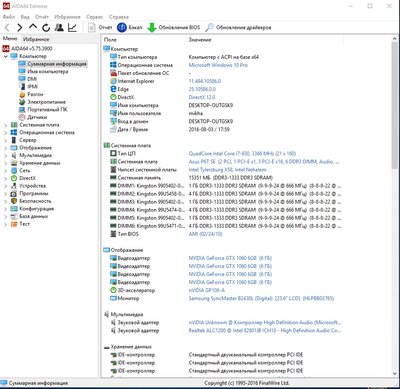Viewport: 400px width, 389px height.
Task: Click the Устройства tree icon
Action: click(x=14, y=186)
